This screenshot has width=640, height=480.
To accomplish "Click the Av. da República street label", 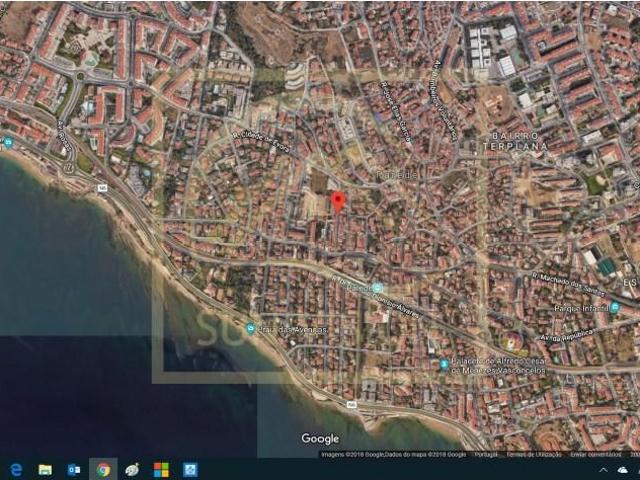I will 567,336.
